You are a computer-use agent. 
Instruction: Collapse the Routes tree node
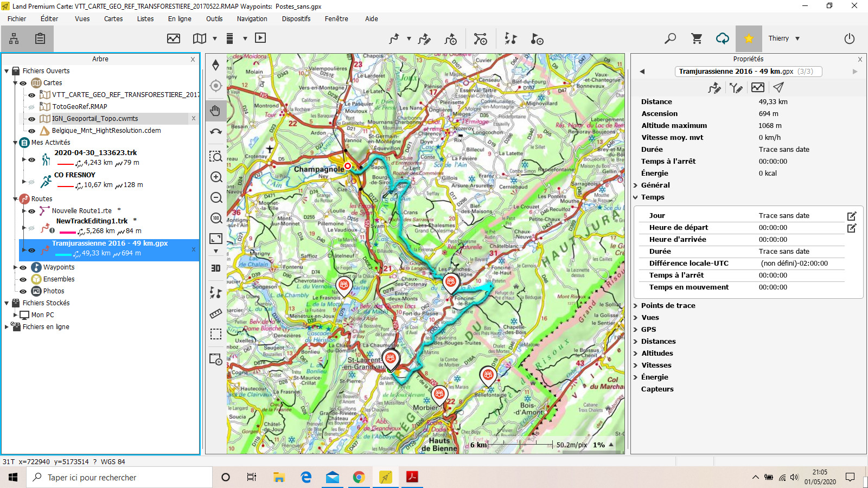coord(15,199)
